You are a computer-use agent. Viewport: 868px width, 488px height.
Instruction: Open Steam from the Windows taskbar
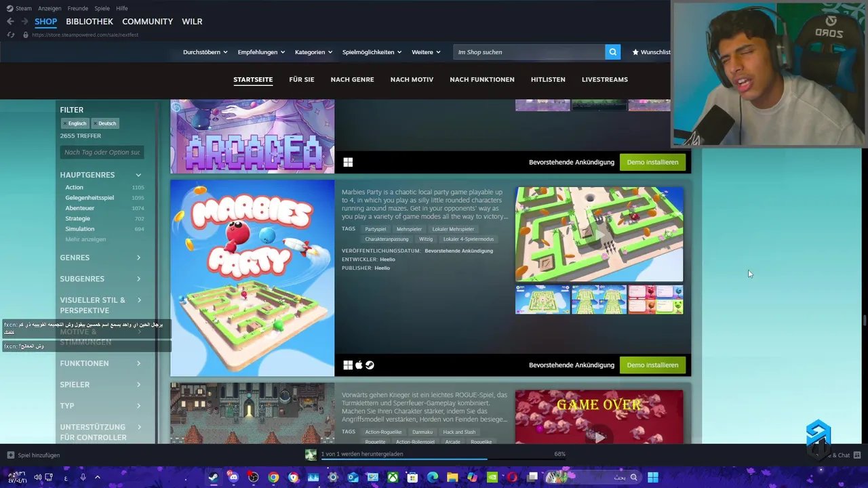coord(213,477)
